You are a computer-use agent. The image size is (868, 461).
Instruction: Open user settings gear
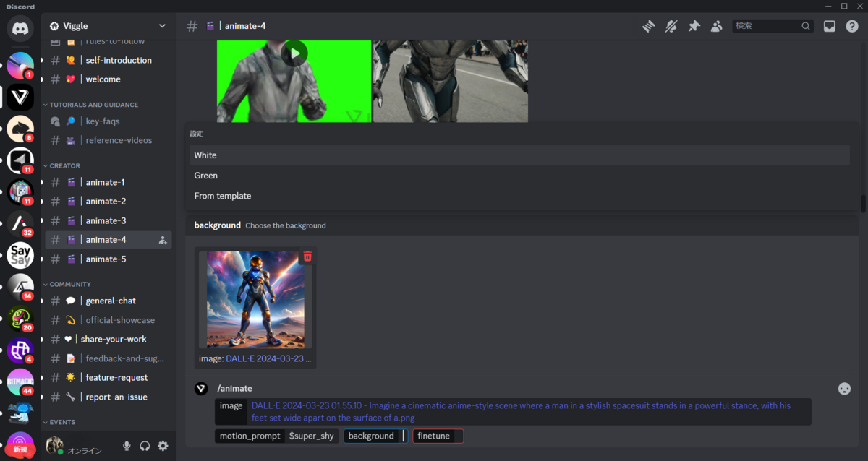tap(163, 446)
